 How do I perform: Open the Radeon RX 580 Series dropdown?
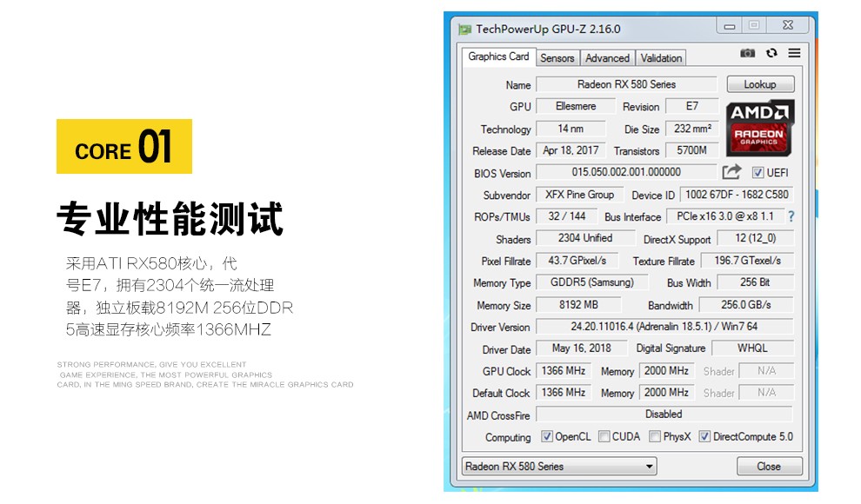(x=559, y=466)
